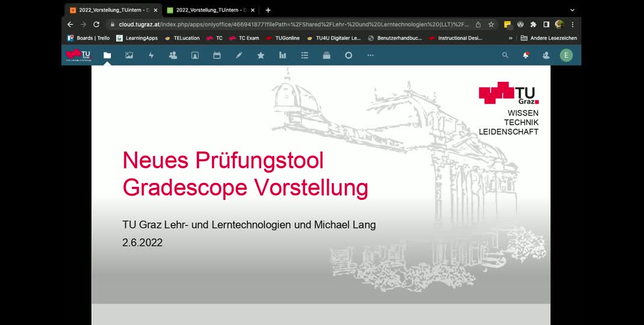Open the contact card icon in Nextcloud bar
Viewport: 644px width, 325px height.
(195, 55)
